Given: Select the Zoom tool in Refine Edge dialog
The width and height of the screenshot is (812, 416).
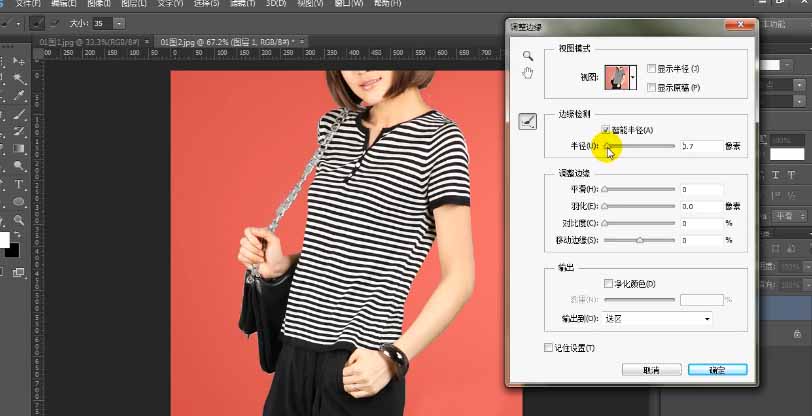Looking at the screenshot, I should (x=528, y=57).
